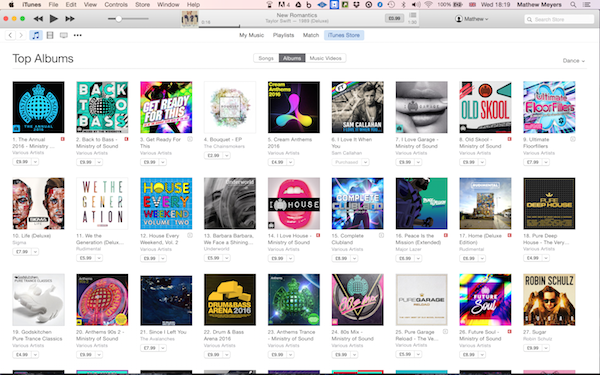Go back with the back arrow

pyautogui.click(x=10, y=35)
